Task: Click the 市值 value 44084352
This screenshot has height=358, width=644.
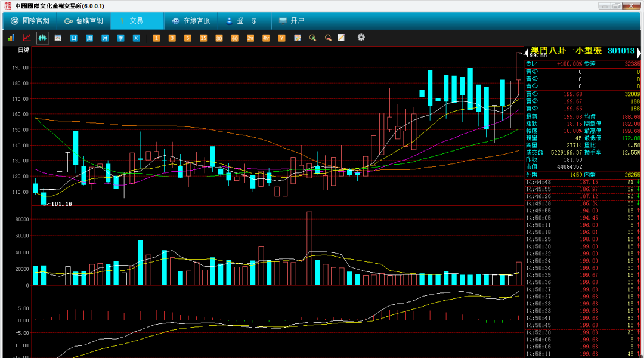Action: coord(569,167)
